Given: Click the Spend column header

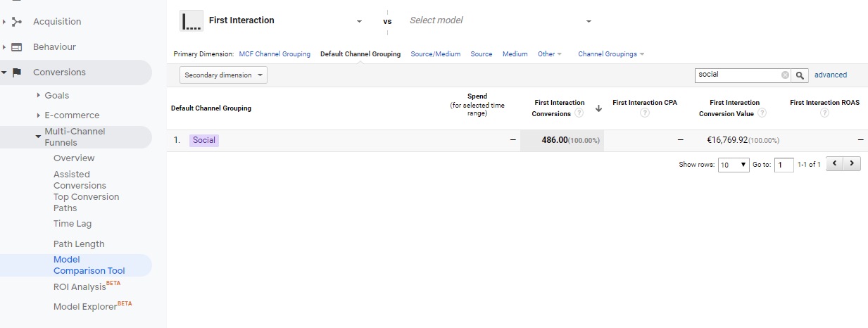Looking at the screenshot, I should [x=477, y=105].
